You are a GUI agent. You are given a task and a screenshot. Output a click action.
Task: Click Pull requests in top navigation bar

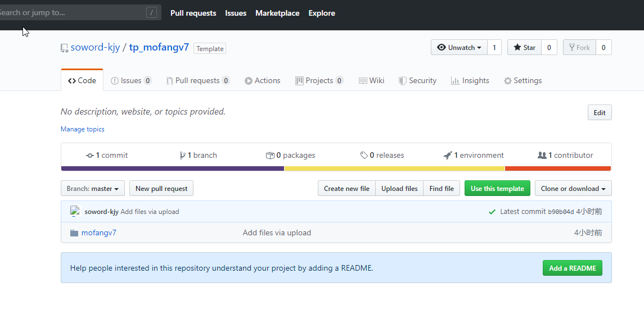coord(193,13)
